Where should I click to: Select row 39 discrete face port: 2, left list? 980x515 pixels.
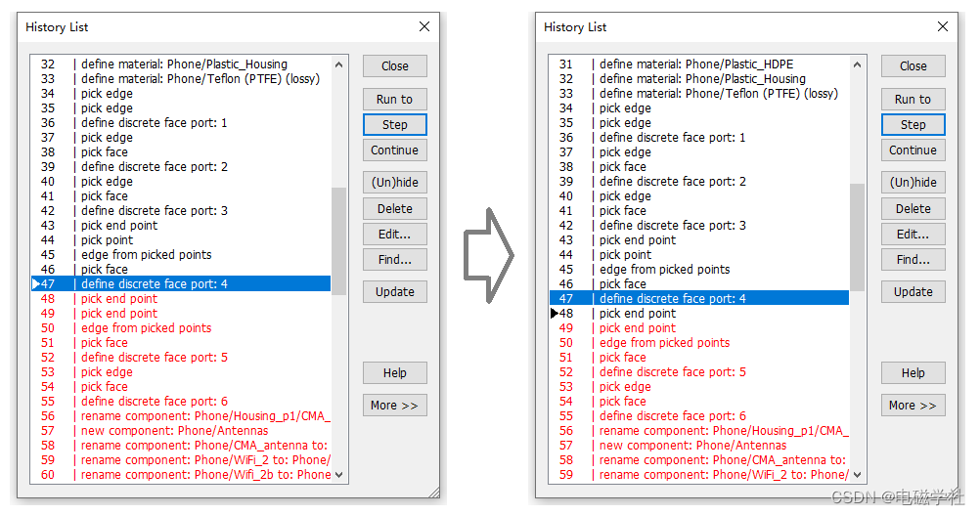coord(181,167)
